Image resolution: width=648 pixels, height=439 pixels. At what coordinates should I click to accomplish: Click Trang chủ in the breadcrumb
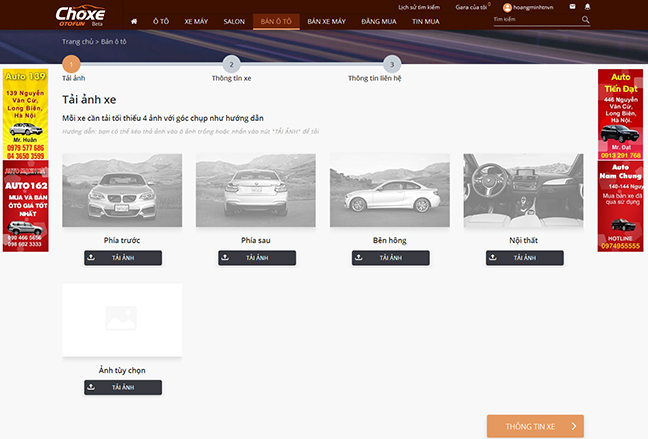(78, 41)
